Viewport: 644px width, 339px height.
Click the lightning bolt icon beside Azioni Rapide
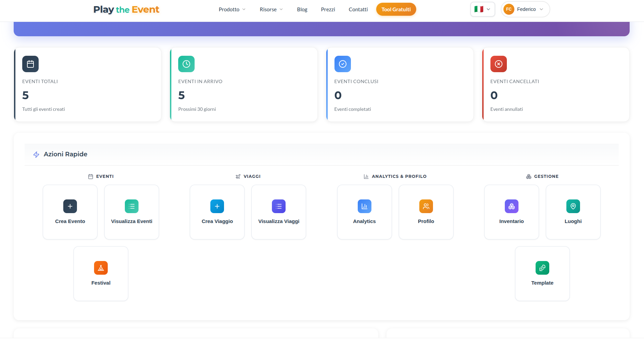[36, 155]
